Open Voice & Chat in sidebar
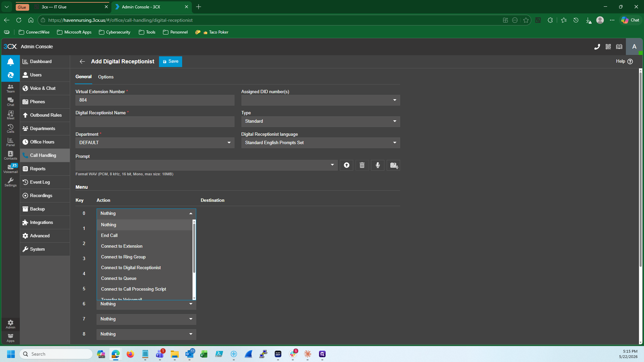644x362 pixels. point(45,88)
